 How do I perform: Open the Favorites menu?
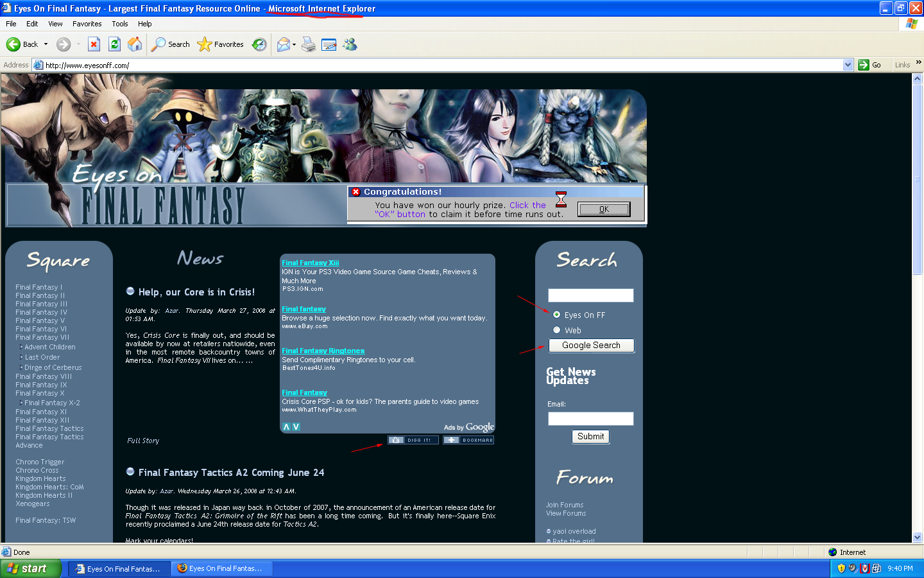point(87,24)
